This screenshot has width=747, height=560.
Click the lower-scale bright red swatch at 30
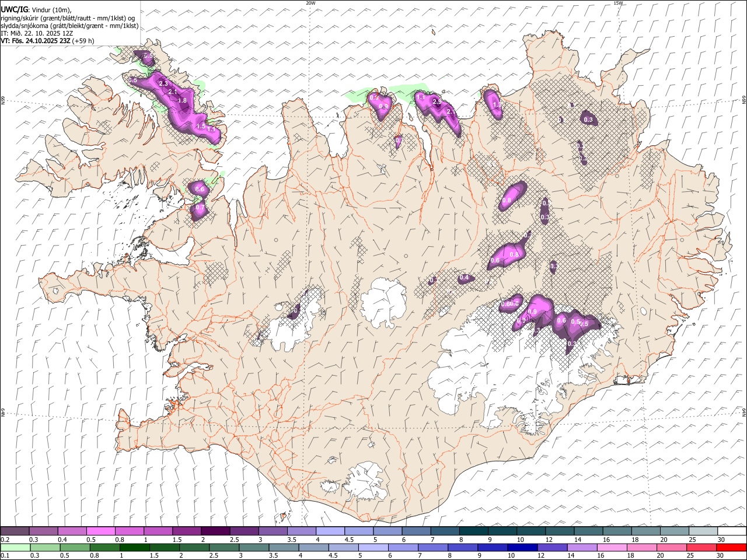pyautogui.click(x=731, y=548)
